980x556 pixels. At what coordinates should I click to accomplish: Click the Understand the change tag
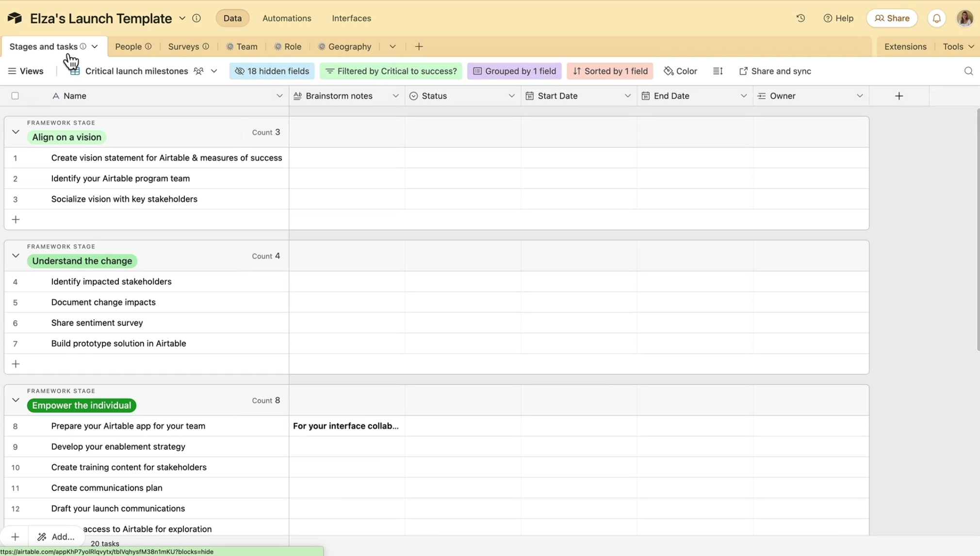coord(82,261)
